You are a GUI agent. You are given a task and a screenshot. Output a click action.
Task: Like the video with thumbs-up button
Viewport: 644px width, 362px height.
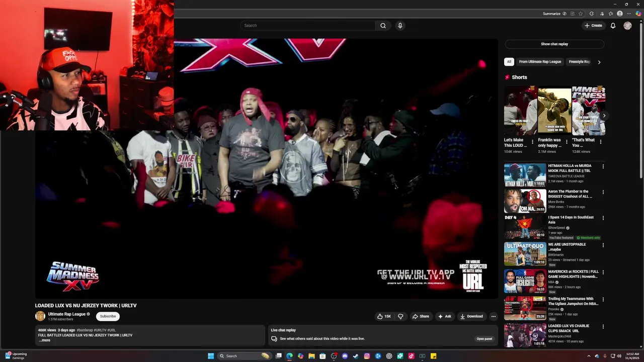[384, 316]
